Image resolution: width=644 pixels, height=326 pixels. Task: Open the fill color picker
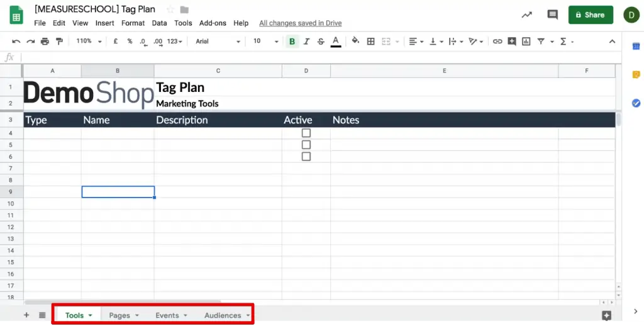click(356, 41)
